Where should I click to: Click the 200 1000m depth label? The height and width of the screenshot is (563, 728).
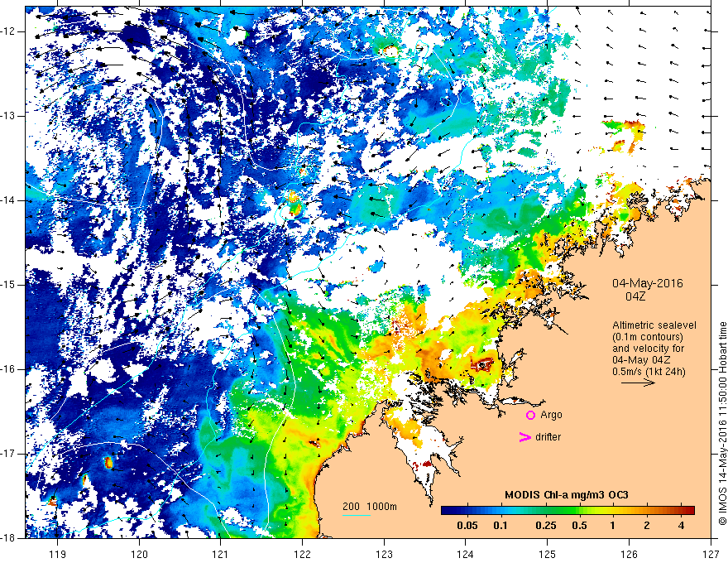tap(370, 507)
